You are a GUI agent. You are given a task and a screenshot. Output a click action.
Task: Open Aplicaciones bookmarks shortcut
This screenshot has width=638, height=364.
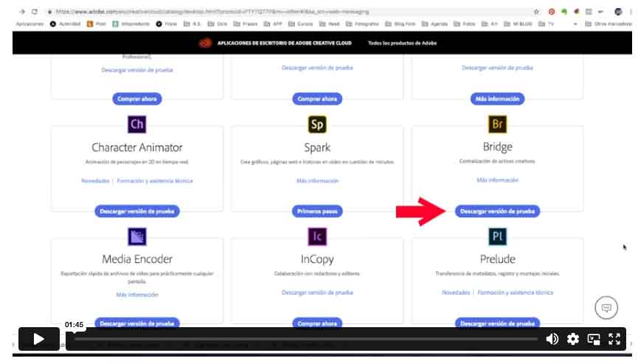point(30,24)
